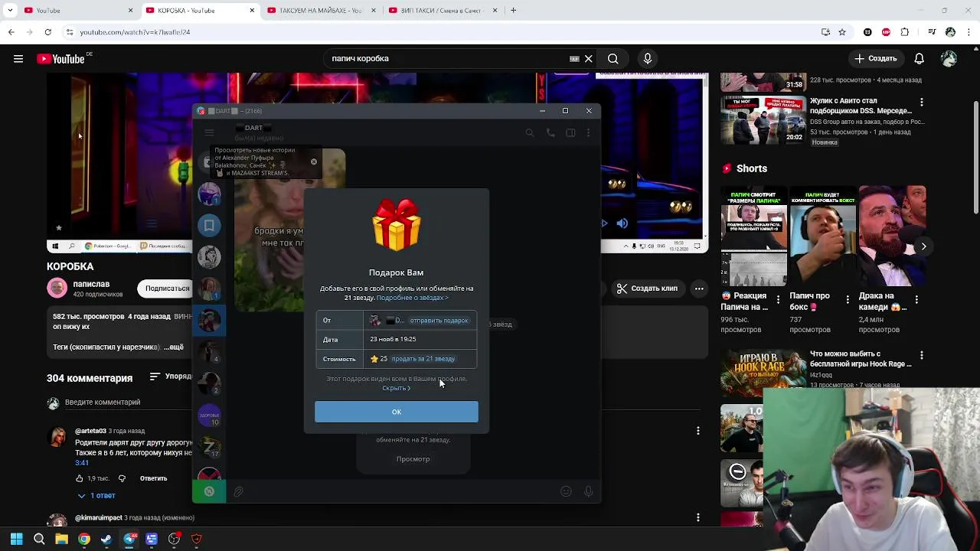This screenshot has width=980, height=551.
Task: Jump to 3:41 timestamp link
Action: pyautogui.click(x=82, y=463)
